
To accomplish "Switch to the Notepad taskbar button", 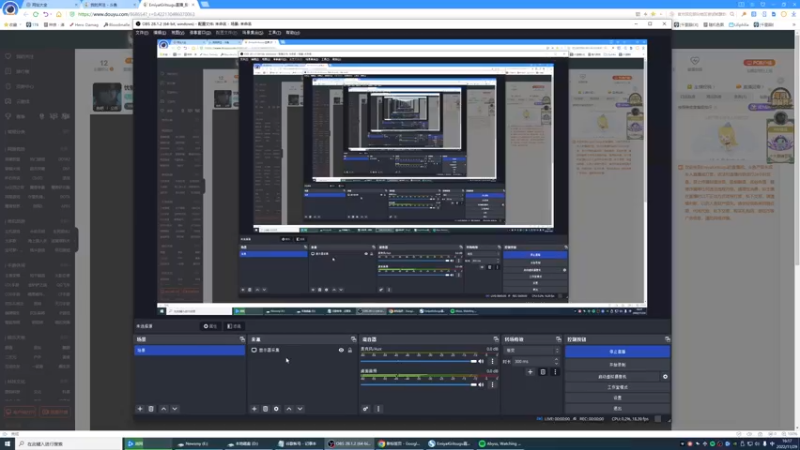I will (299, 444).
